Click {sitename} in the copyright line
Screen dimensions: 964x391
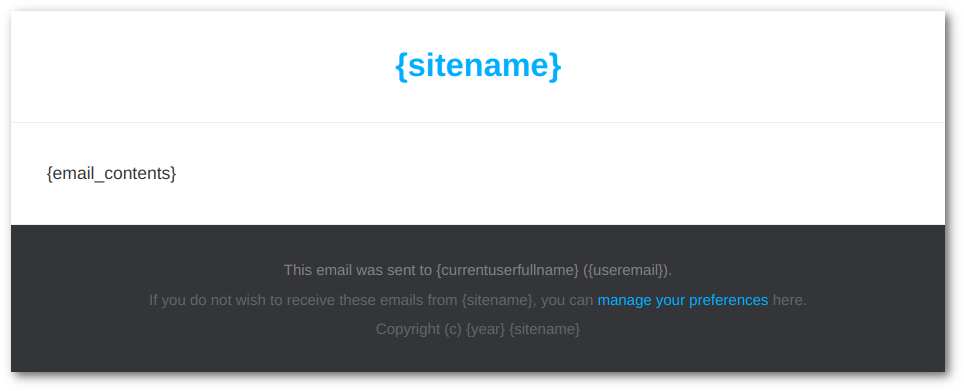pyautogui.click(x=545, y=329)
